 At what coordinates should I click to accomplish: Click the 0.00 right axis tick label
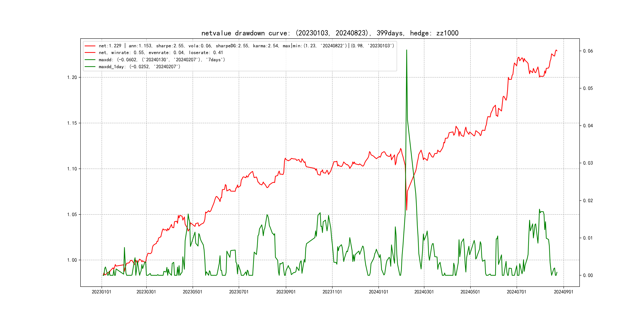588,275
